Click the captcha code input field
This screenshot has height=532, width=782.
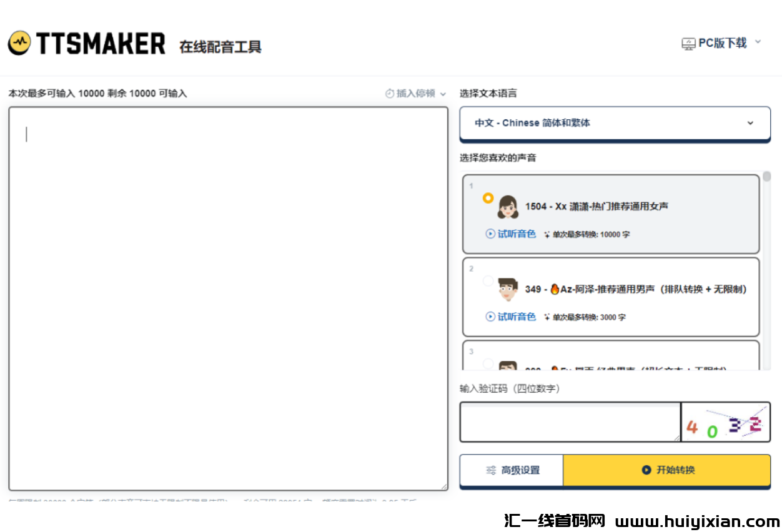tap(569, 422)
